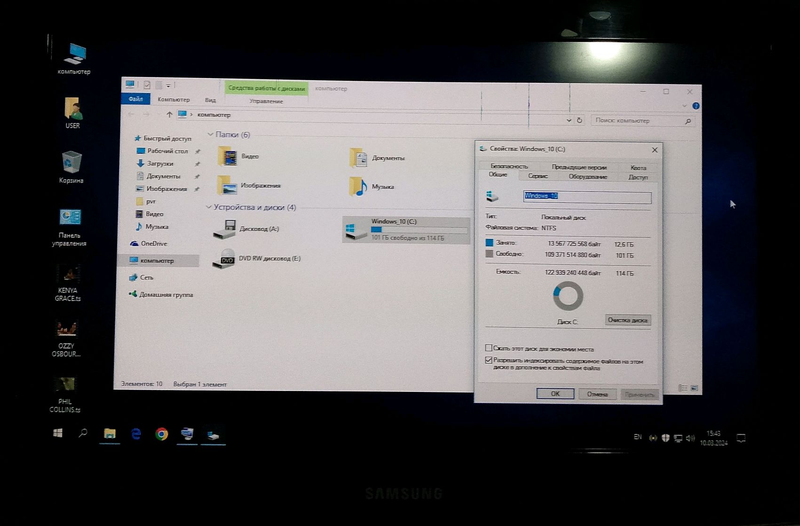Viewport: 800px width, 526px height.
Task: Switch to Оборудование properties tab
Action: (x=588, y=177)
